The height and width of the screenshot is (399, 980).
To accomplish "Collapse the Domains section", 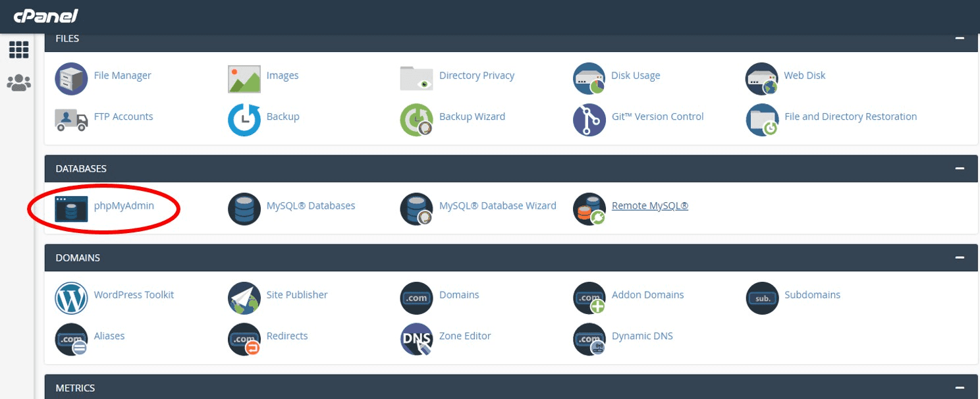I will (960, 258).
